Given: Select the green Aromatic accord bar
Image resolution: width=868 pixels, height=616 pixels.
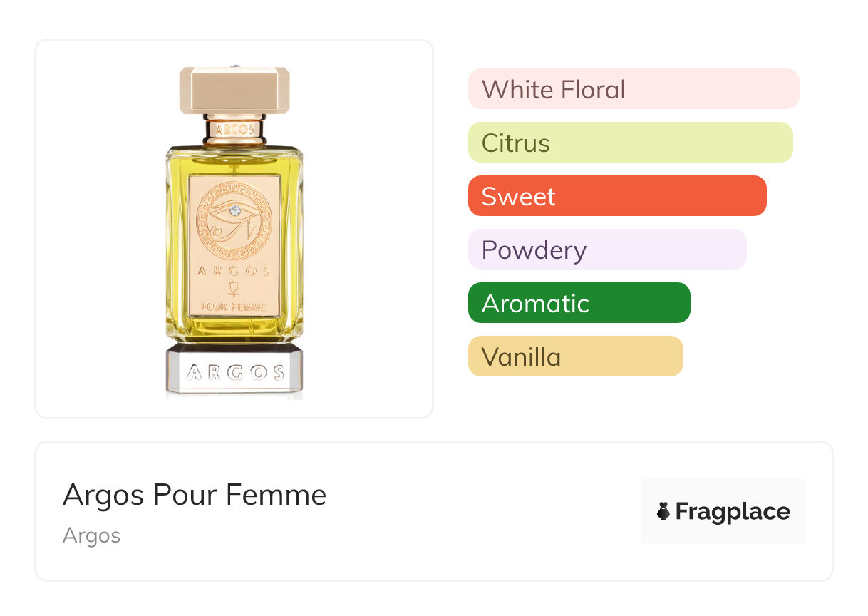Looking at the screenshot, I should [x=579, y=303].
